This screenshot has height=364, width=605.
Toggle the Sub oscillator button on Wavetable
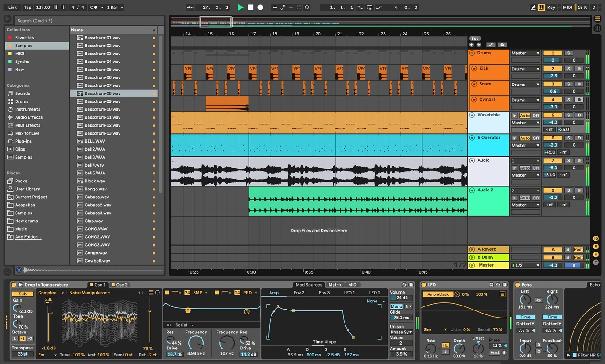[23, 294]
